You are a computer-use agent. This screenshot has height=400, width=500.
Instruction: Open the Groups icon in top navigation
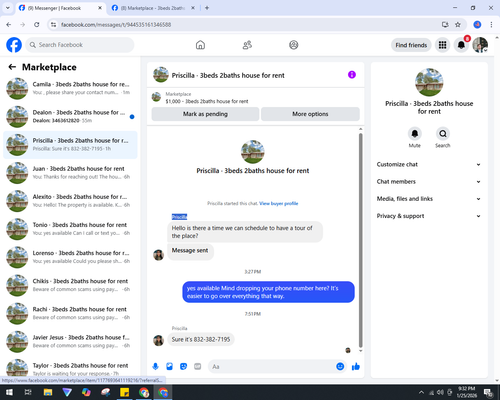pos(294,45)
